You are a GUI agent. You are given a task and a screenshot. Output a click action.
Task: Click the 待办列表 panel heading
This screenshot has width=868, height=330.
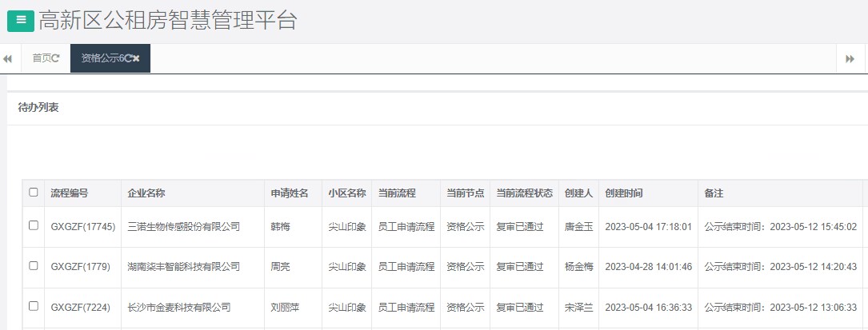[38, 108]
